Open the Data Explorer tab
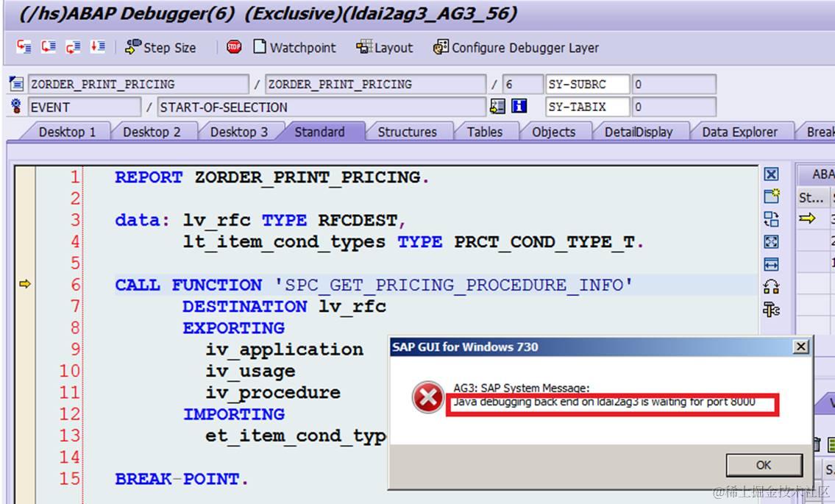This screenshot has width=835, height=504. [739, 132]
